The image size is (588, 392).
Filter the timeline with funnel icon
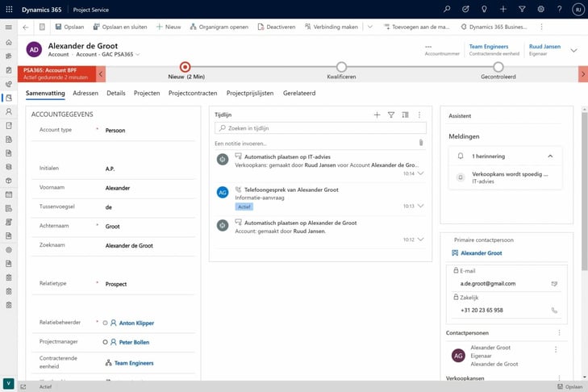[391, 115]
